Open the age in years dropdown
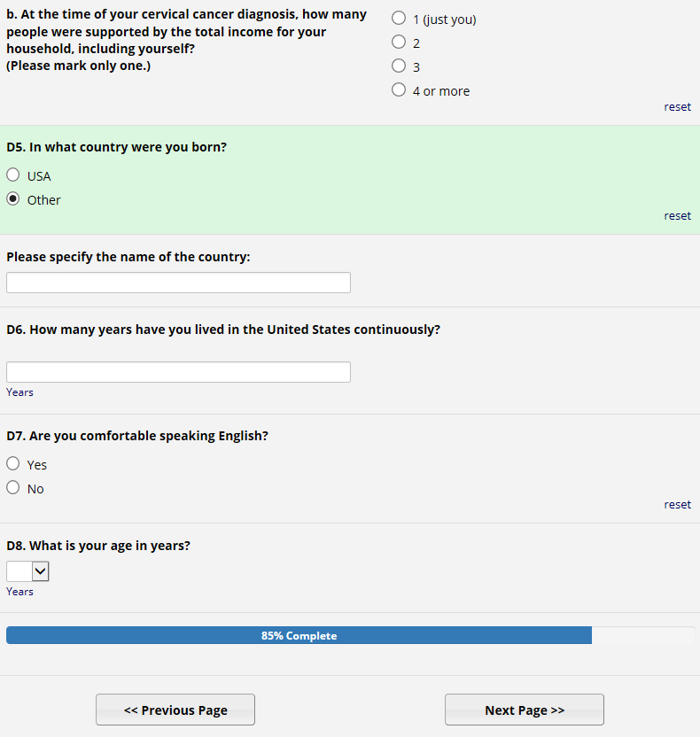The width and height of the screenshot is (700, 737). coord(27,571)
